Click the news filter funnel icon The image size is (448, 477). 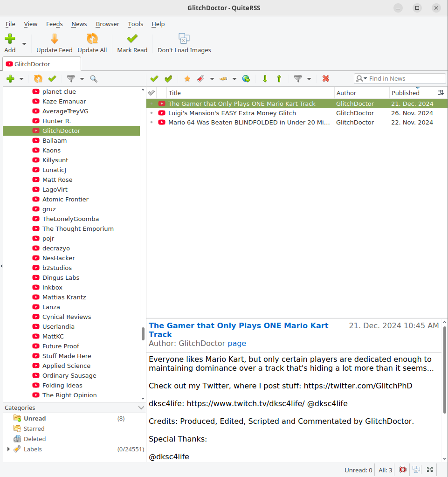298,79
